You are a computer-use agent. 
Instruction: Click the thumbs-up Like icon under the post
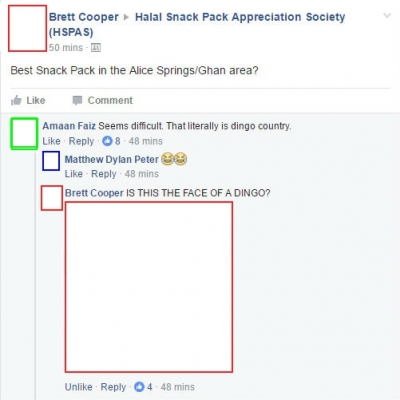[16, 100]
